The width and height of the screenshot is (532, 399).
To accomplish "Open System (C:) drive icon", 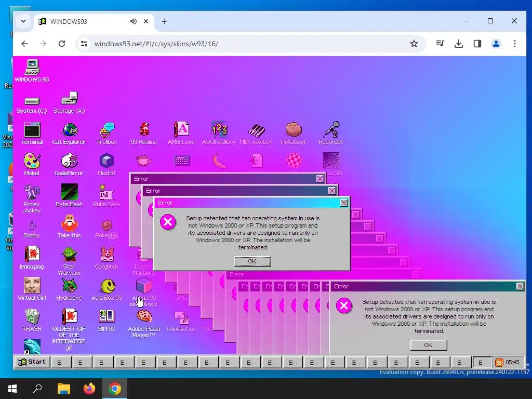I will pyautogui.click(x=32, y=104).
